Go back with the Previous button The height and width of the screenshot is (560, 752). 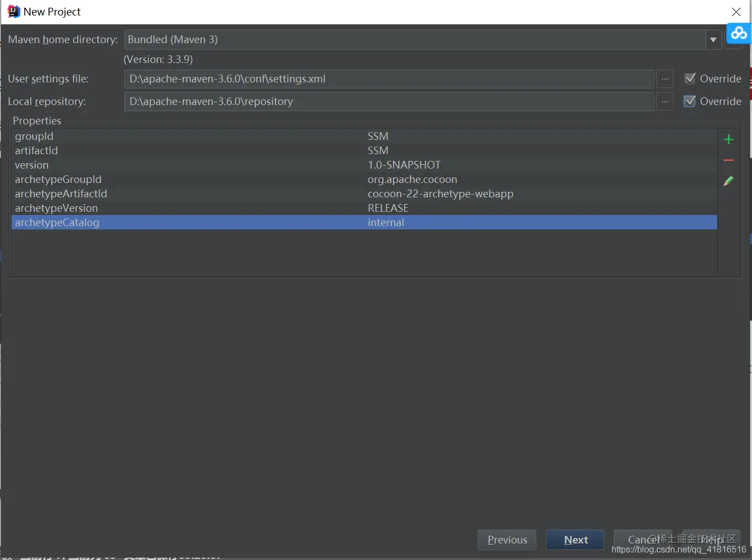pos(507,540)
